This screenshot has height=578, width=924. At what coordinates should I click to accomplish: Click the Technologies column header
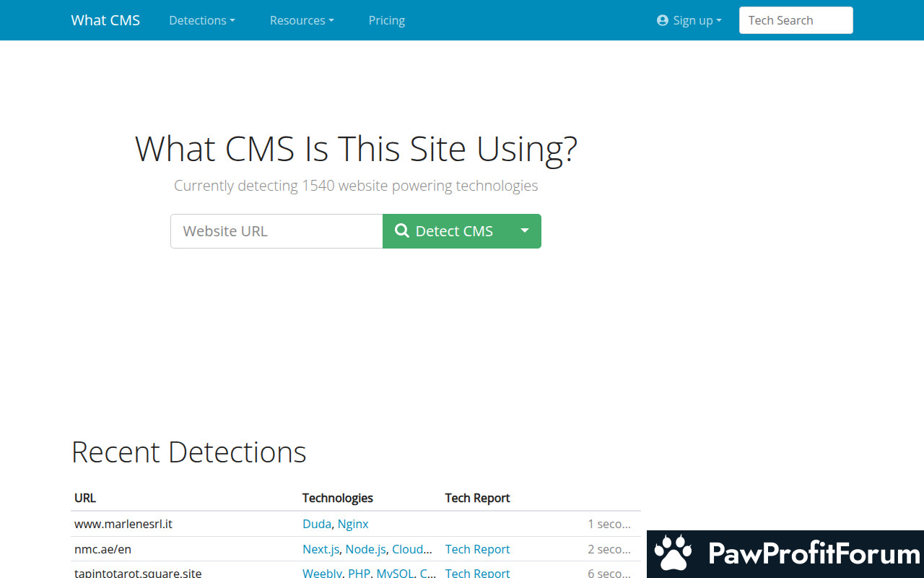(x=338, y=498)
